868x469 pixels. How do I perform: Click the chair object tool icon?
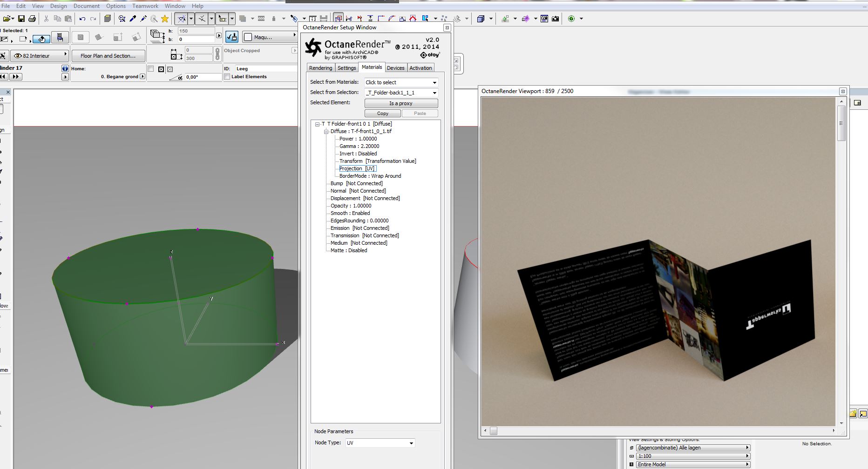click(x=60, y=37)
